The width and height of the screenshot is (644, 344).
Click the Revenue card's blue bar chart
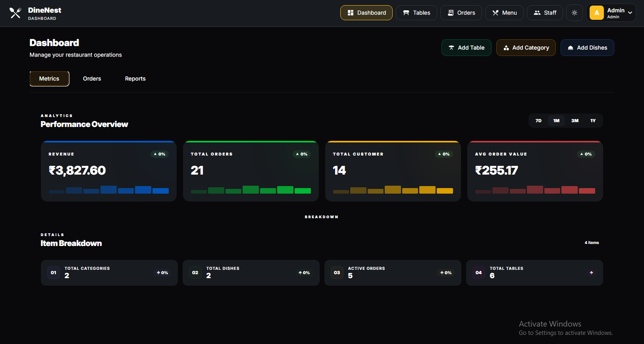pos(108,190)
